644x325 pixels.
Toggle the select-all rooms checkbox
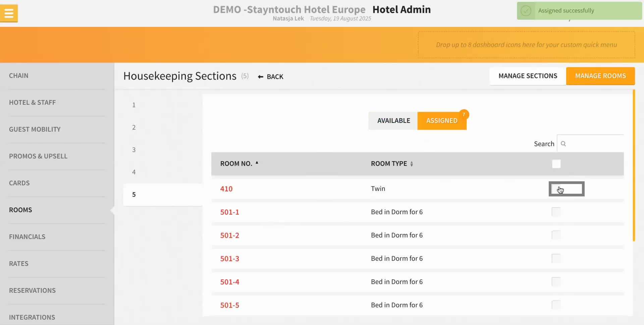pyautogui.click(x=556, y=164)
